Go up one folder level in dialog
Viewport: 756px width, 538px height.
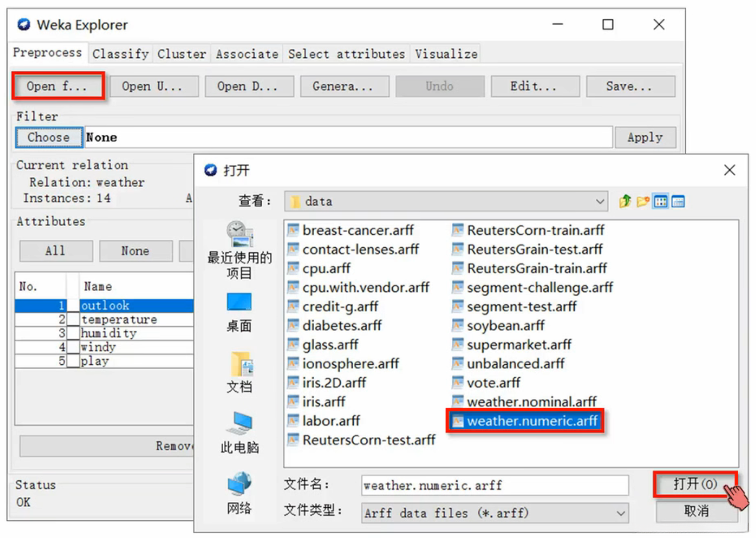pos(625,201)
